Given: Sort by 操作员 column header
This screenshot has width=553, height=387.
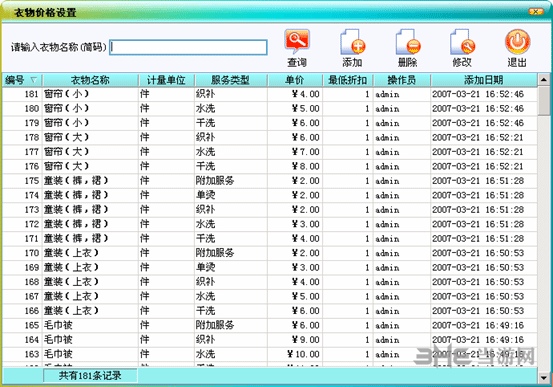Looking at the screenshot, I should (x=402, y=80).
